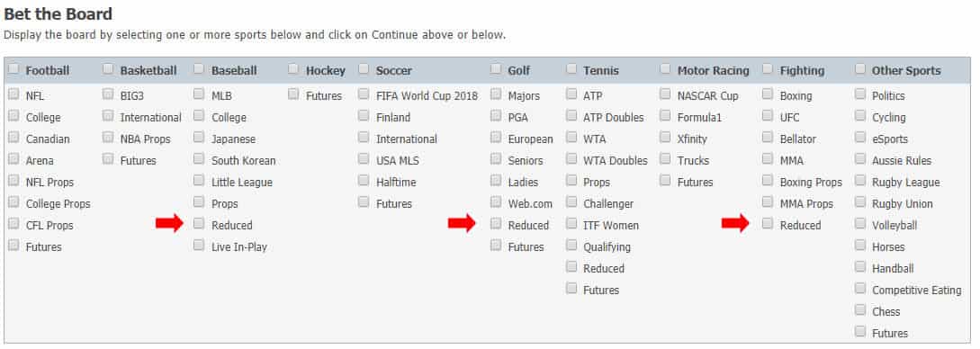Select the NASCAR Cup checkbox

(665, 94)
